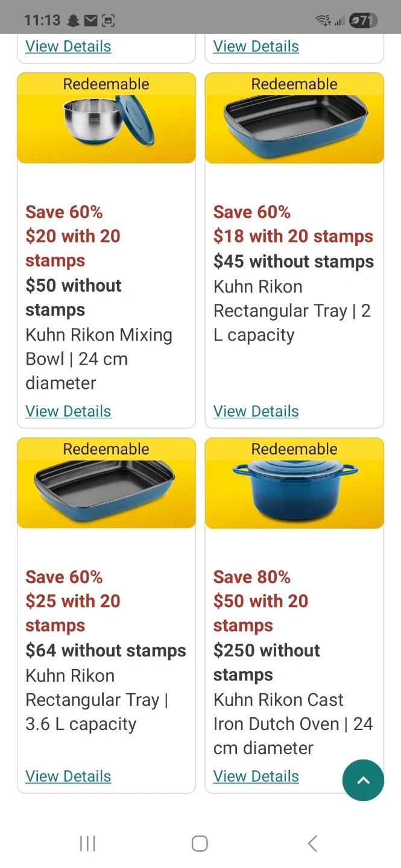Tap the Snapchat notification icon in status bar
This screenshot has height=868, width=401.
[74, 20]
